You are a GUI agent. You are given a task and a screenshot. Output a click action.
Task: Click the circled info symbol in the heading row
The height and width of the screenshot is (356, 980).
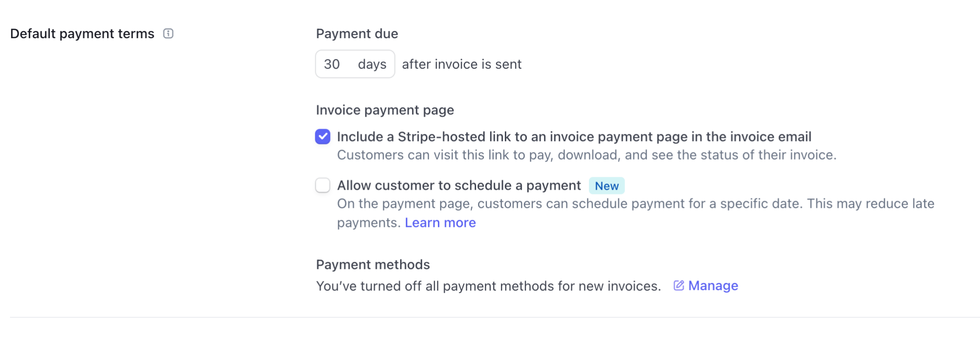(168, 33)
